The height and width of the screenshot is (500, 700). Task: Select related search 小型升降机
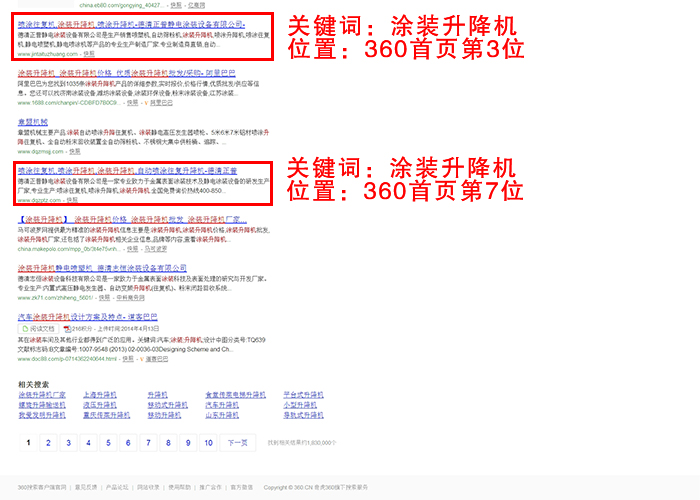tap(300, 405)
